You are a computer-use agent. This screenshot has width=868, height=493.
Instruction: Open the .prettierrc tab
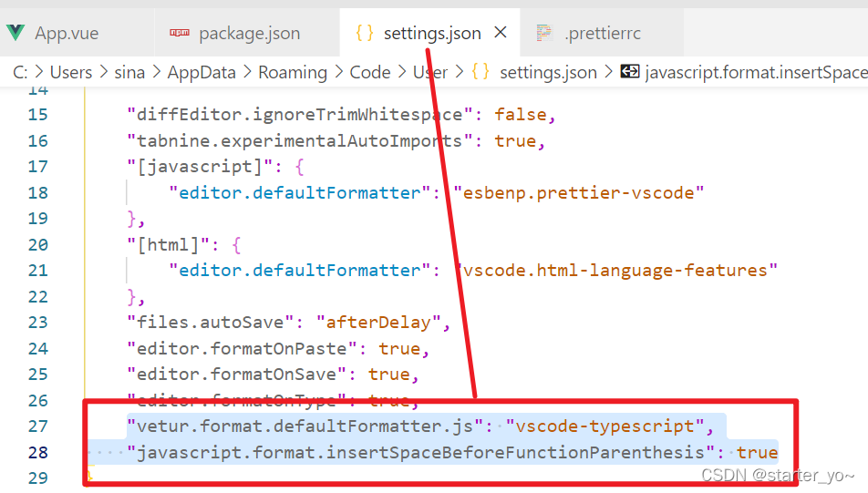click(602, 33)
